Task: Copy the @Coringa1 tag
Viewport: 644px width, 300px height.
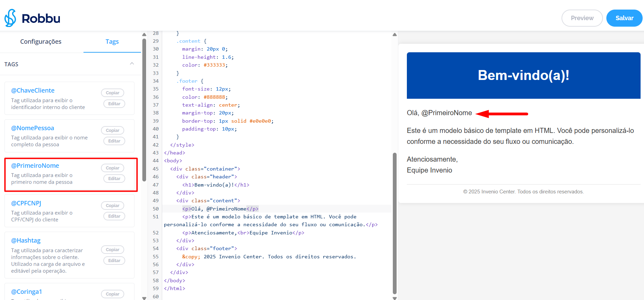Action: click(x=112, y=294)
